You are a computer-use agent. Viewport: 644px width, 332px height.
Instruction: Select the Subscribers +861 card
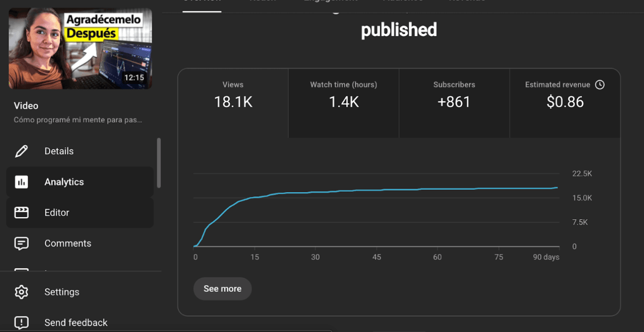(454, 103)
